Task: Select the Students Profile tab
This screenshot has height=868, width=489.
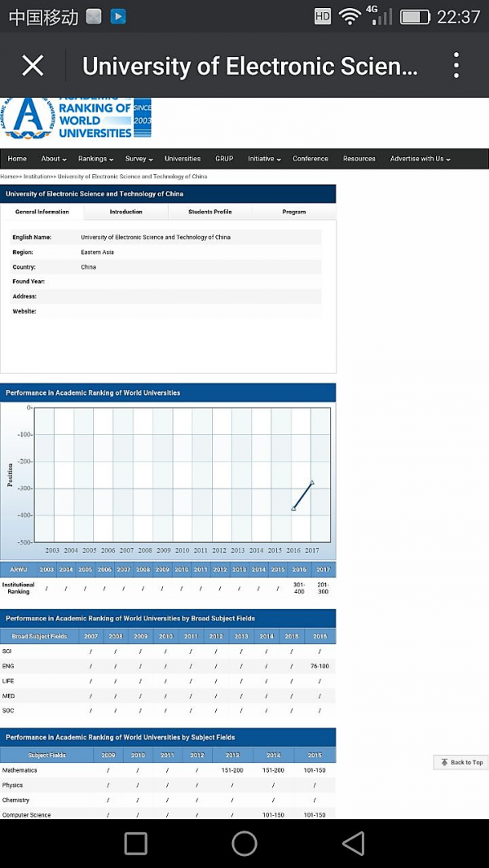Action: (x=210, y=212)
